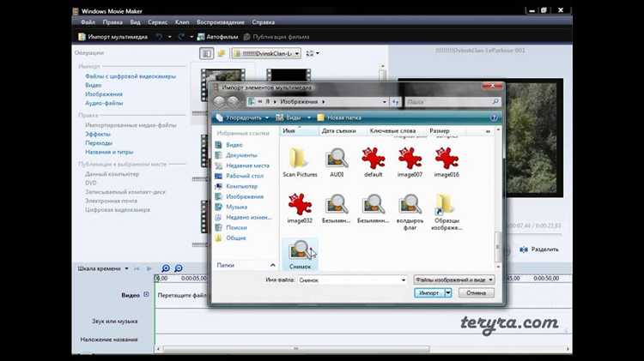Open the Упорядочить dropdown in dialog
The width and height of the screenshot is (644, 361).
[242, 117]
